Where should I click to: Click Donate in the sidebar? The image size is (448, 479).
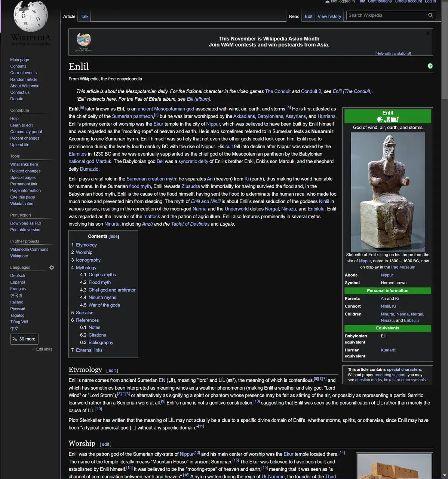click(x=17, y=99)
